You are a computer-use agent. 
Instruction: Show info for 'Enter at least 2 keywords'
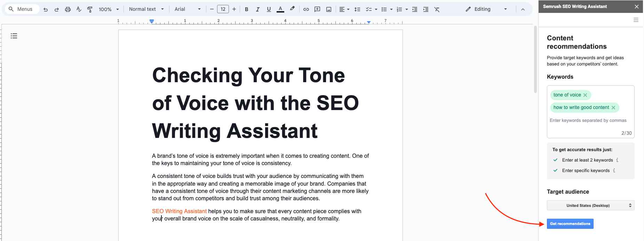(617, 160)
